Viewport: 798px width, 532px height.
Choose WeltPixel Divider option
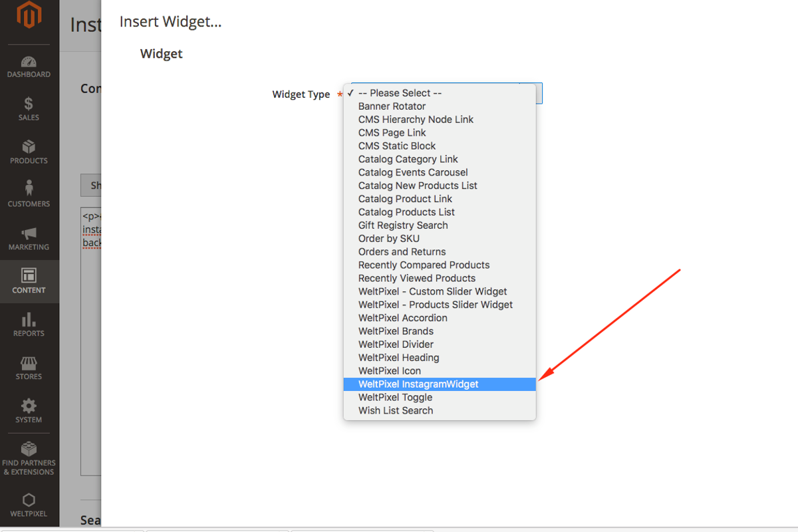(440, 344)
